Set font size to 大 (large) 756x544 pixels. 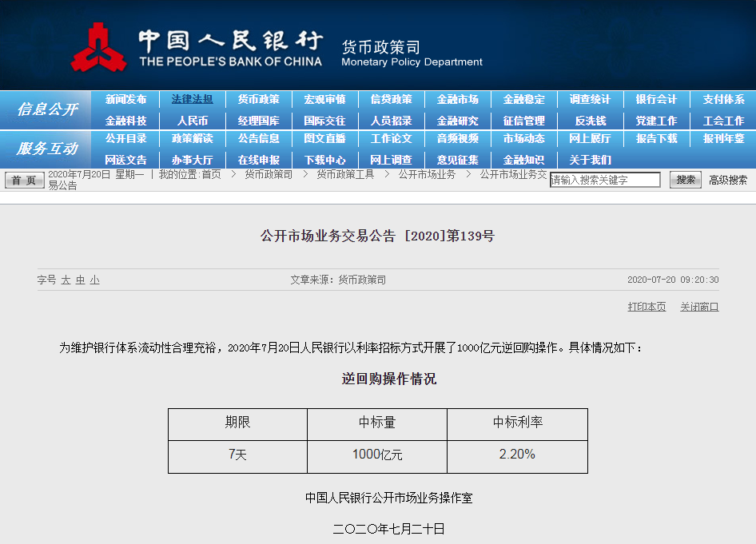tap(66, 280)
